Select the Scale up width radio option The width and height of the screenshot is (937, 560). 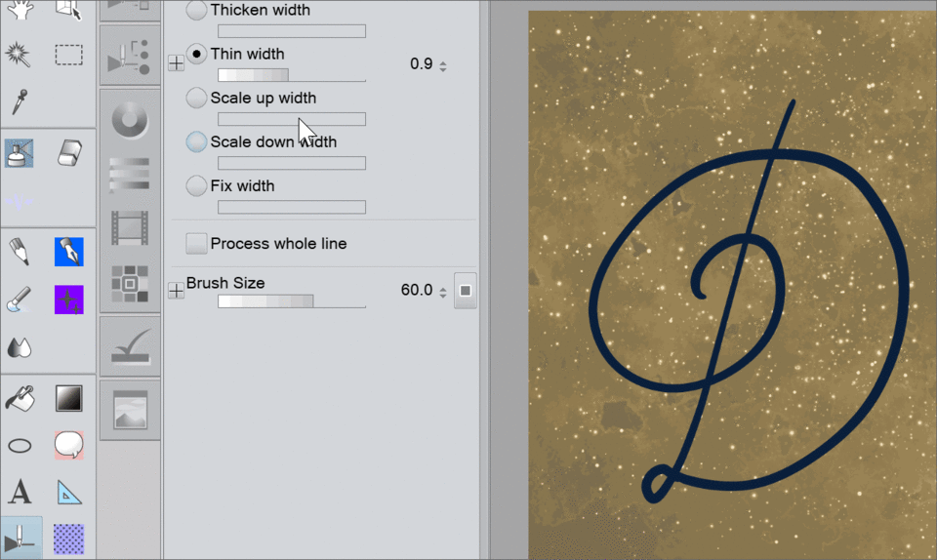point(196,98)
